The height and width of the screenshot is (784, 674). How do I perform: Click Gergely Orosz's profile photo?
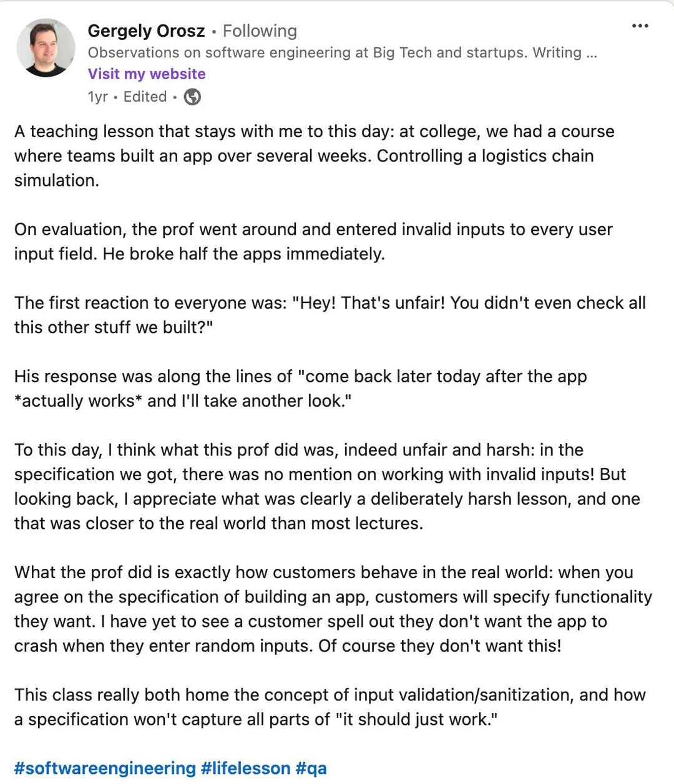click(46, 48)
